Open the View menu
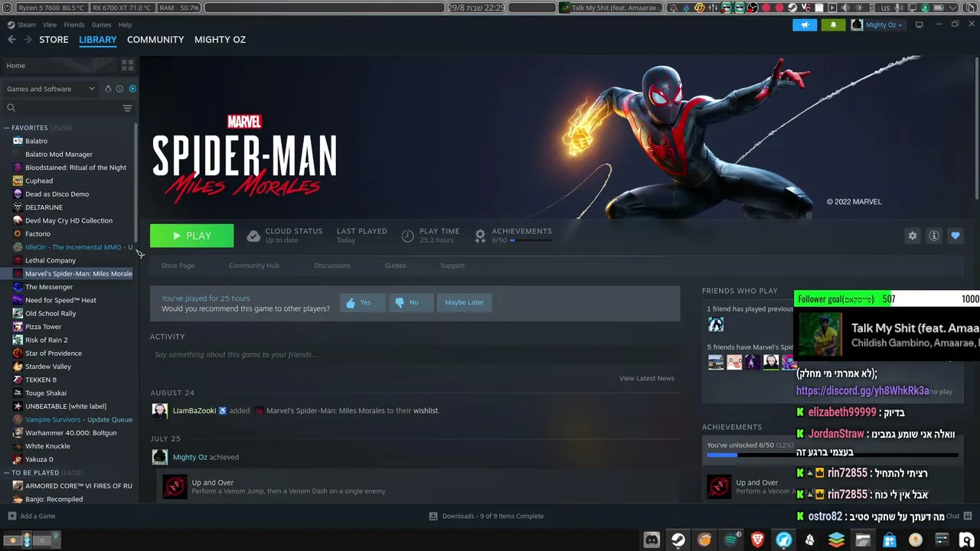 coord(50,24)
